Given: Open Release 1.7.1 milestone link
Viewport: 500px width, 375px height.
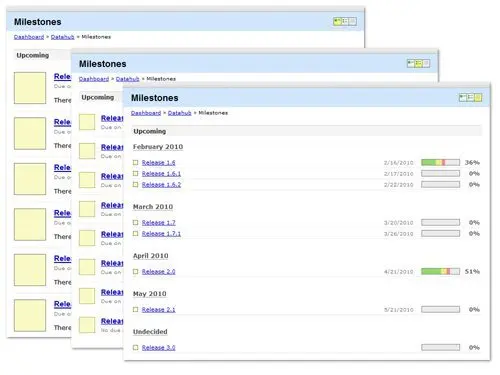Looking at the screenshot, I should [161, 234].
